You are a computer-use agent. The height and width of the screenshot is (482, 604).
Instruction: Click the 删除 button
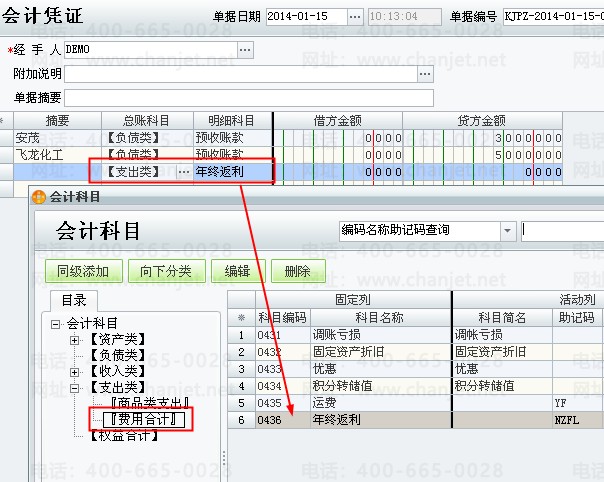pos(297,271)
